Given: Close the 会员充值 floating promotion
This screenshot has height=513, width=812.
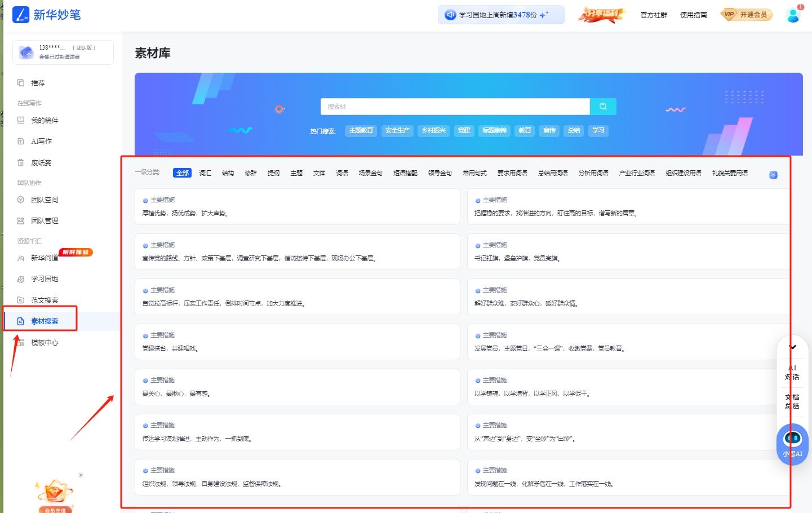Looking at the screenshot, I should click(x=81, y=475).
